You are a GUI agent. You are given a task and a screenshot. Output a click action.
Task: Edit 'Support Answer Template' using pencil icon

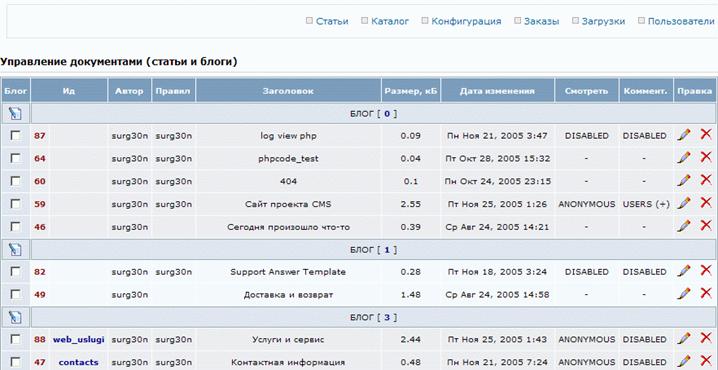click(x=684, y=271)
